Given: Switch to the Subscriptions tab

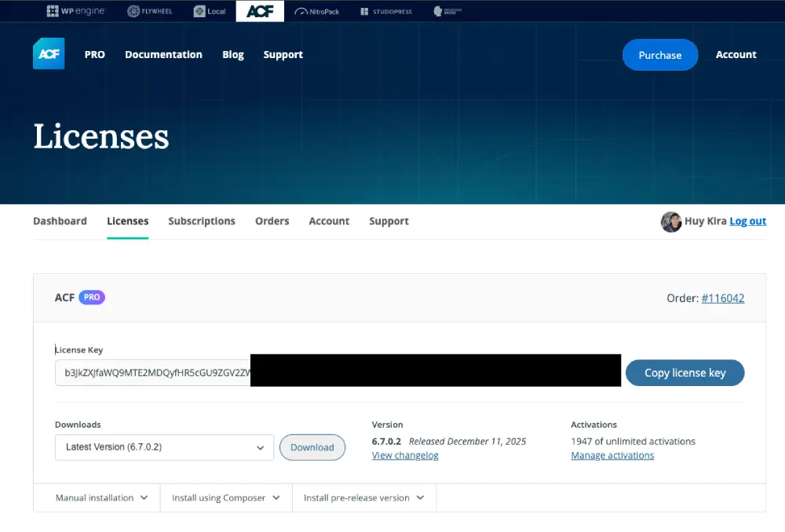Looking at the screenshot, I should [x=202, y=221].
